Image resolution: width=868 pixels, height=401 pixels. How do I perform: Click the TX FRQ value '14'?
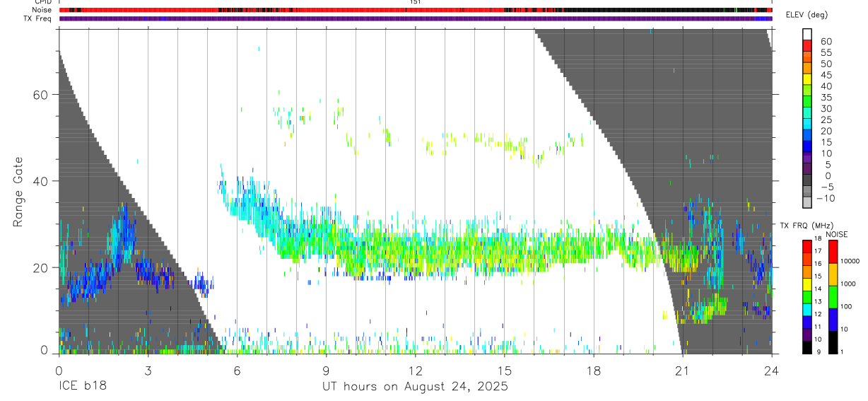[x=818, y=289]
